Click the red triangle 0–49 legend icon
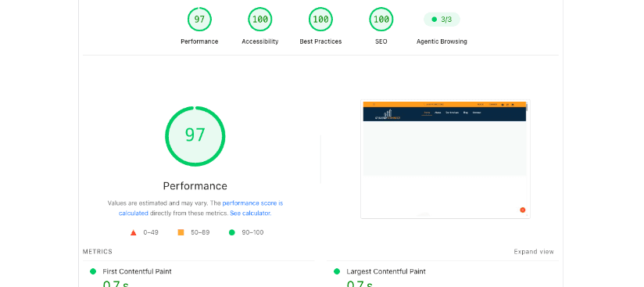This screenshot has height=287, width=644. pyautogui.click(x=133, y=233)
